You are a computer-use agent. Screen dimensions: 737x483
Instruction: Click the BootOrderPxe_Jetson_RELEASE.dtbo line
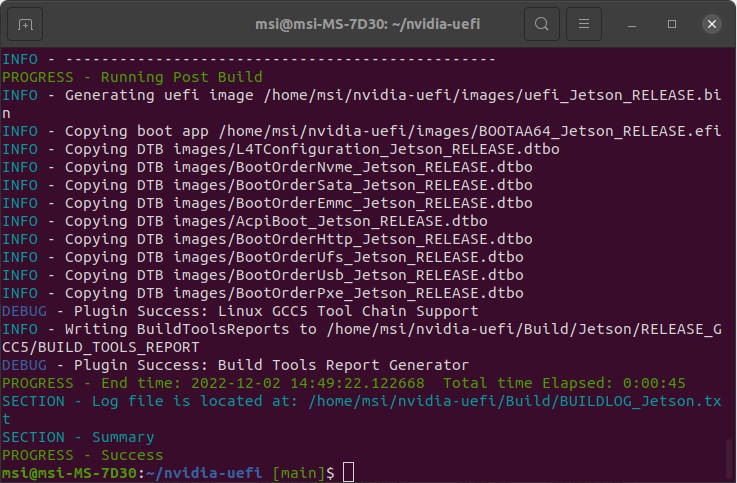(x=263, y=293)
